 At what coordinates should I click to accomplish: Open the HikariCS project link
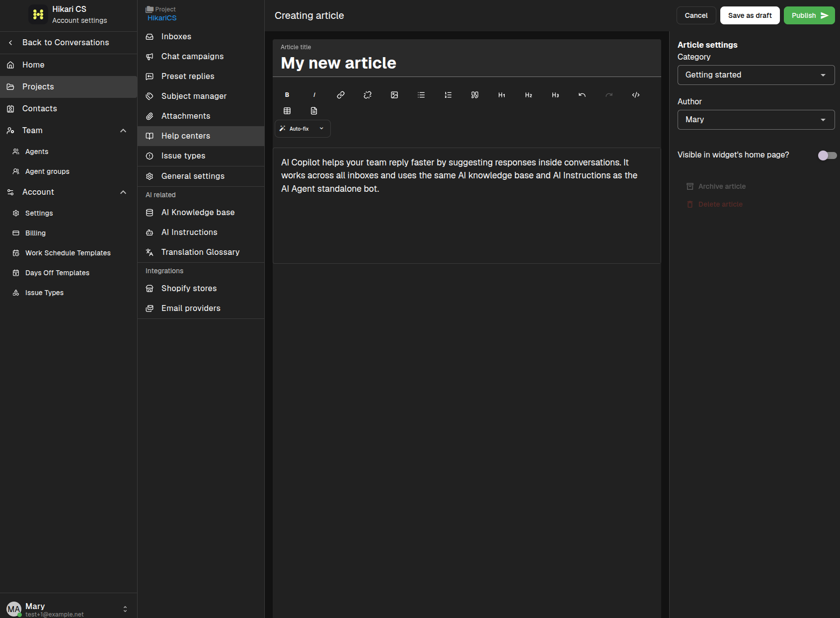click(x=162, y=18)
